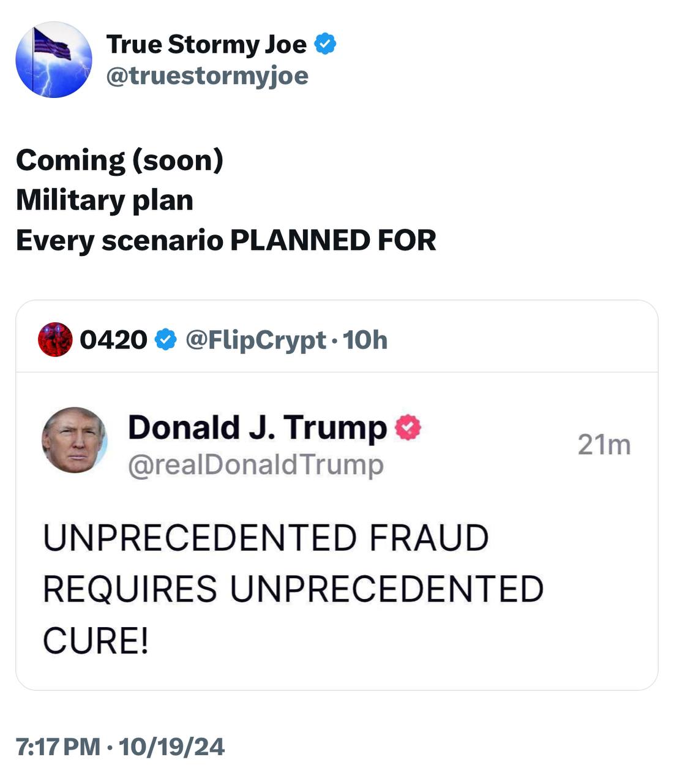Click the 10/19/24 post date
674x784 pixels.
171,747
